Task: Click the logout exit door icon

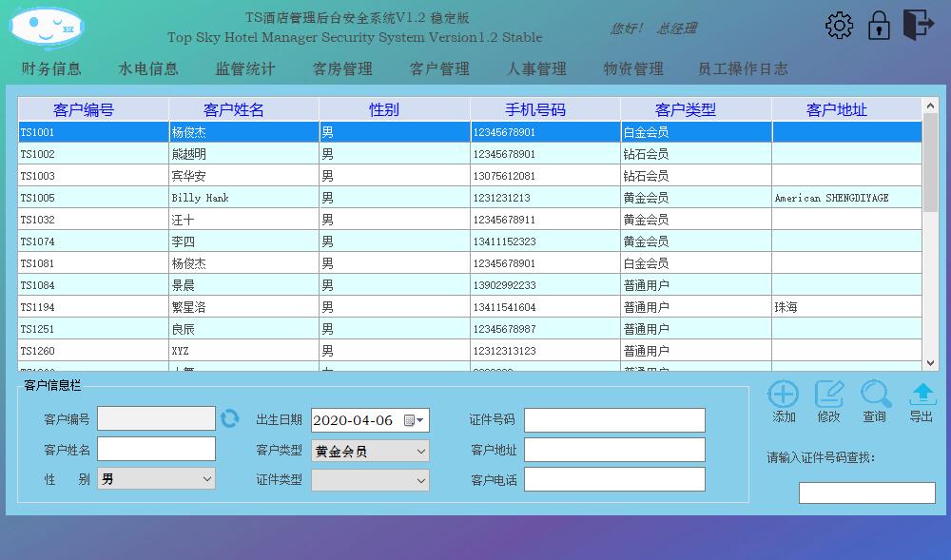Action: (x=918, y=25)
